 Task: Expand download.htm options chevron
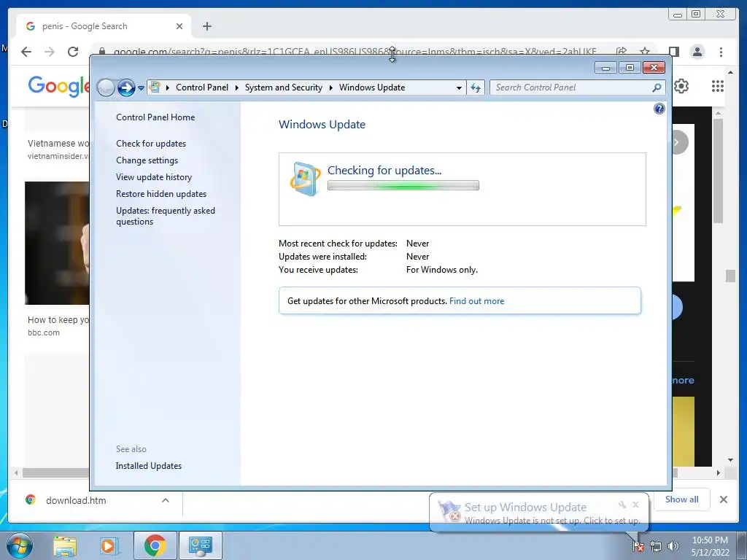(166, 500)
